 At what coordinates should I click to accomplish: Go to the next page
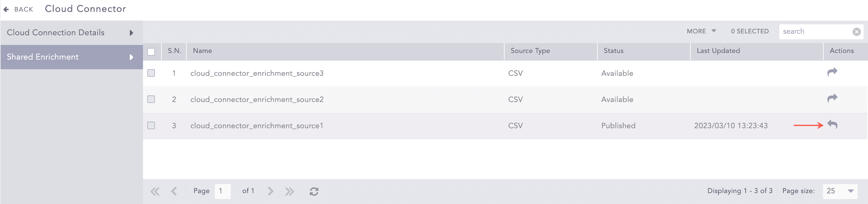[x=270, y=191]
